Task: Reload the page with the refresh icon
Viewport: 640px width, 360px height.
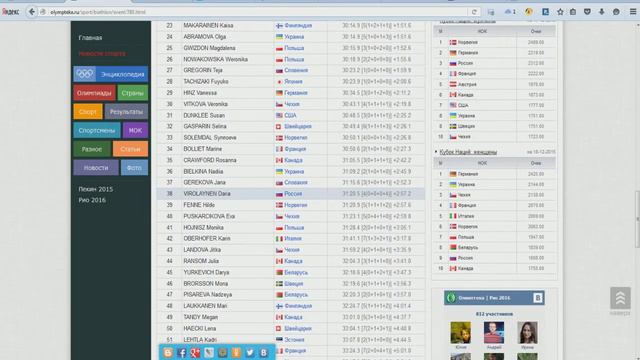Action: coord(474,12)
